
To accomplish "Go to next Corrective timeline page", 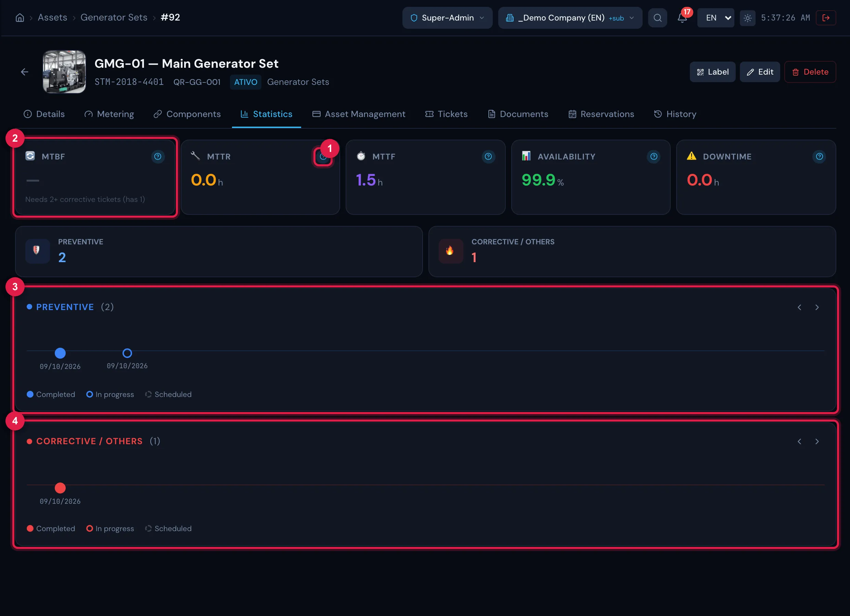I will [x=817, y=442].
